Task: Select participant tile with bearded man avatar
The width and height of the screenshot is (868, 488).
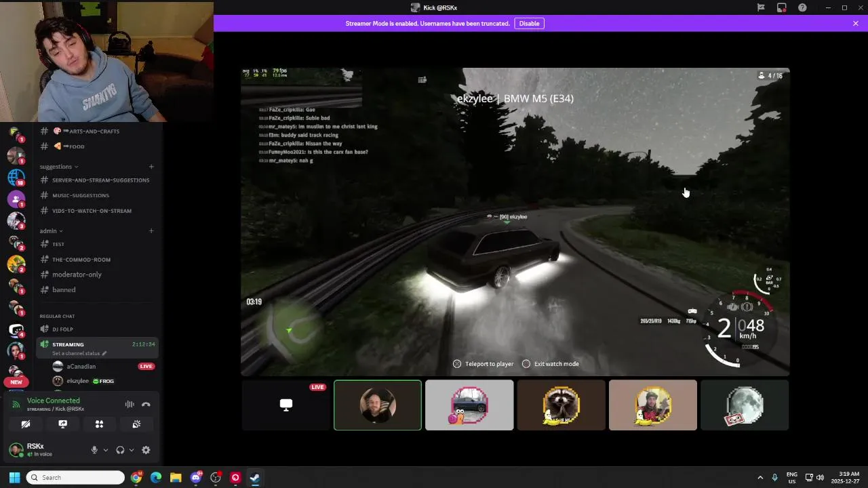Action: [378, 405]
